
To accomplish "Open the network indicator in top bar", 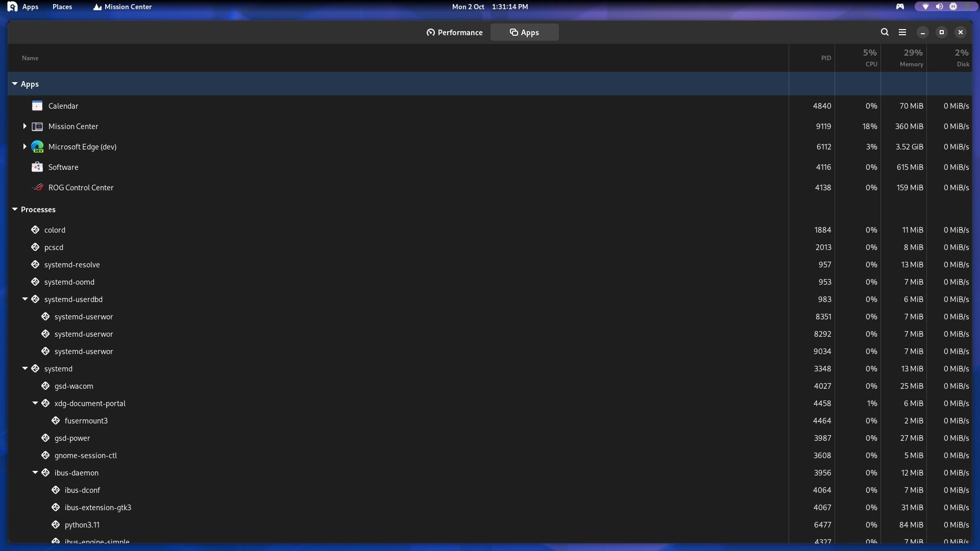I will [x=925, y=7].
